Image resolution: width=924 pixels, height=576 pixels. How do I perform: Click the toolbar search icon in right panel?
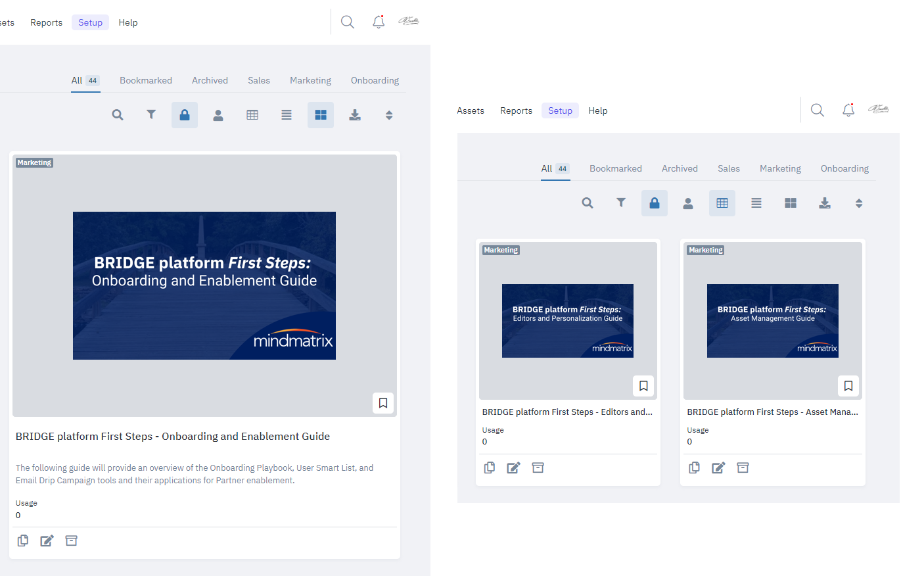coord(588,203)
